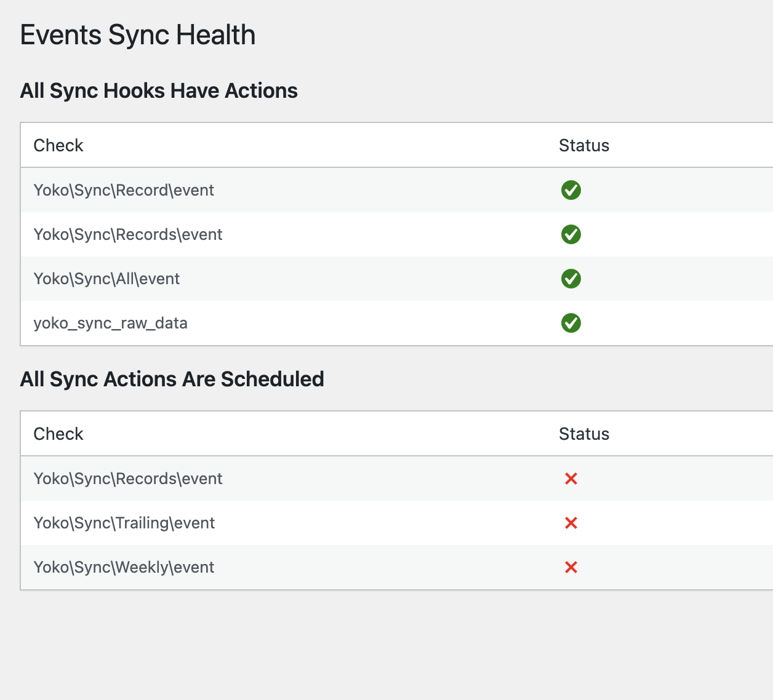Select the Yoko\Sync\Trailing\event row label
The image size is (773, 700).
(x=124, y=523)
